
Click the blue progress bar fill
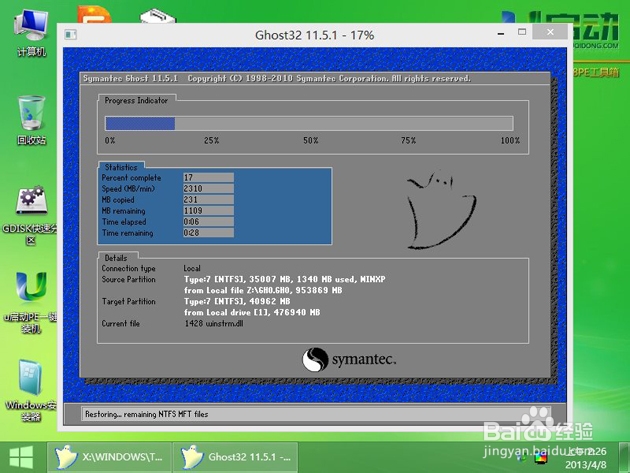coord(140,123)
